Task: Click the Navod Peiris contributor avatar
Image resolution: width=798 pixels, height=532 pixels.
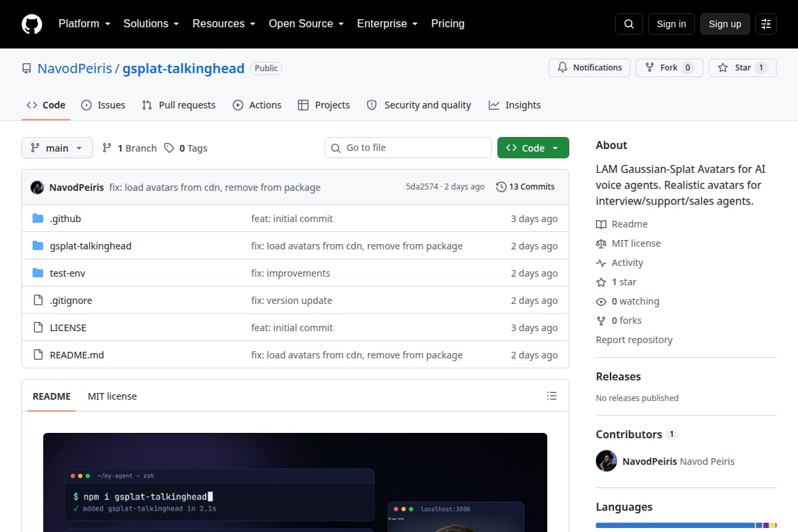Action: coord(606,461)
